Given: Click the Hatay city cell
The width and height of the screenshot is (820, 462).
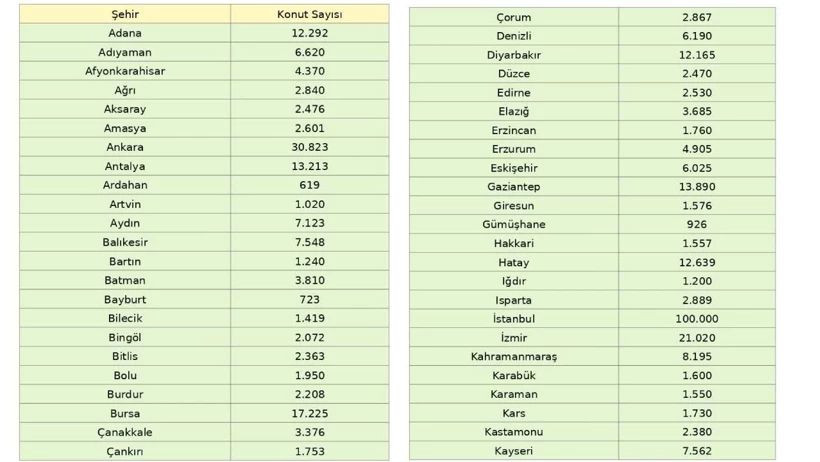Looking at the screenshot, I should 514,262.
